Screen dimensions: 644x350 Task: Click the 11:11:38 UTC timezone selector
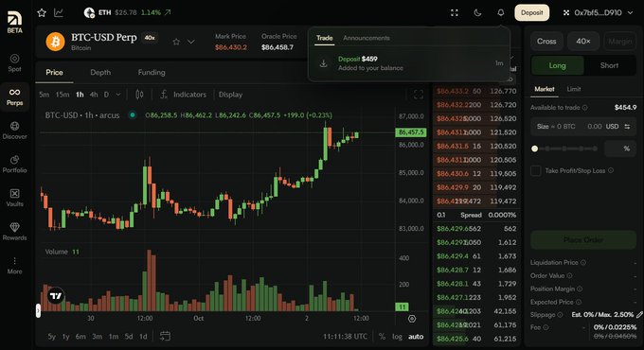[345, 337]
